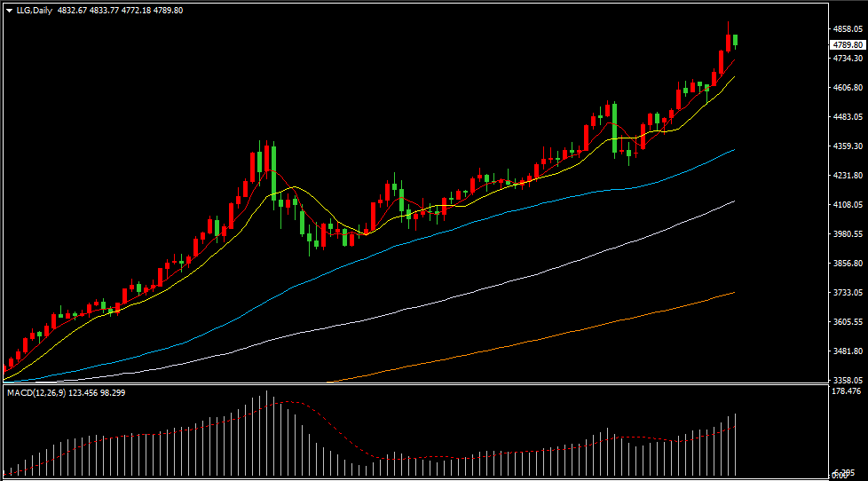
Task: Select the MACD scale value 178.476
Action: [x=847, y=391]
